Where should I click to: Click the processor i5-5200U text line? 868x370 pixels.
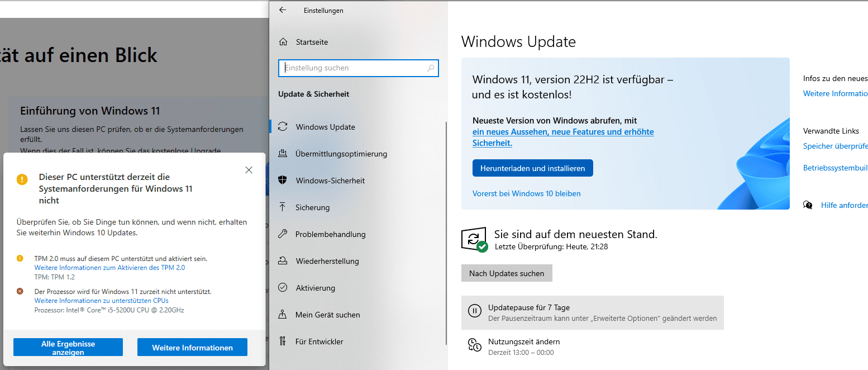point(109,310)
